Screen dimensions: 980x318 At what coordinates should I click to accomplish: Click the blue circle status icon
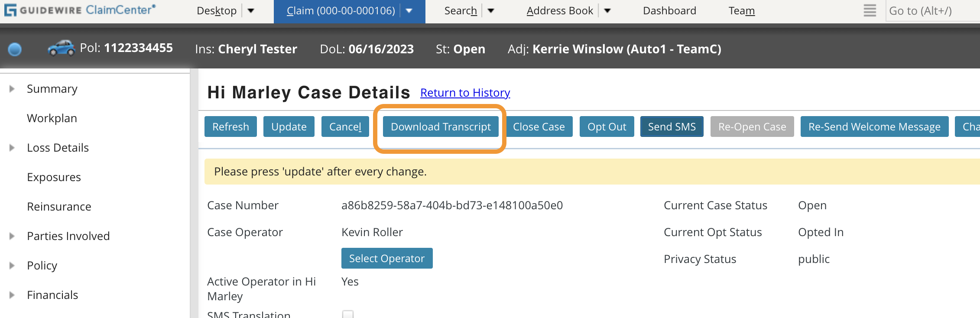click(x=15, y=49)
